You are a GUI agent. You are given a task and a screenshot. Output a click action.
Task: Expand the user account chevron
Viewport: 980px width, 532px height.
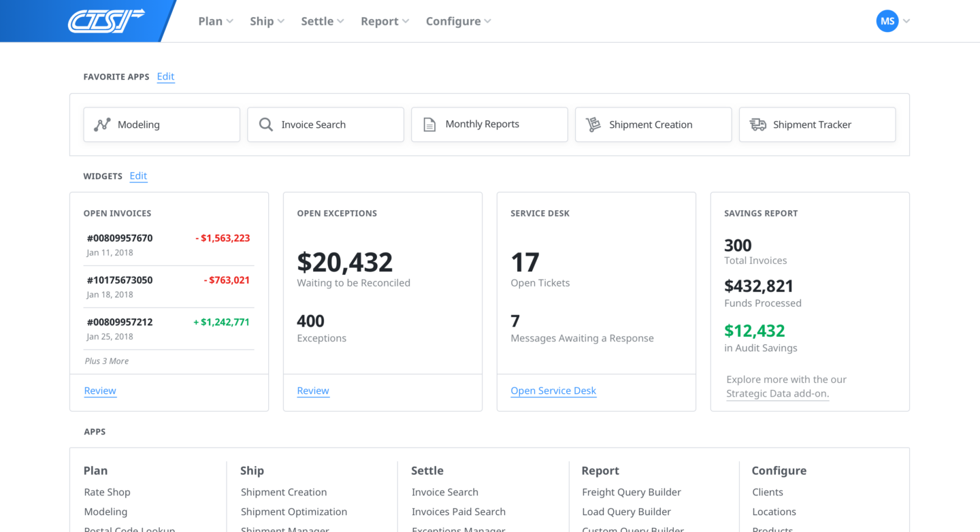click(906, 21)
